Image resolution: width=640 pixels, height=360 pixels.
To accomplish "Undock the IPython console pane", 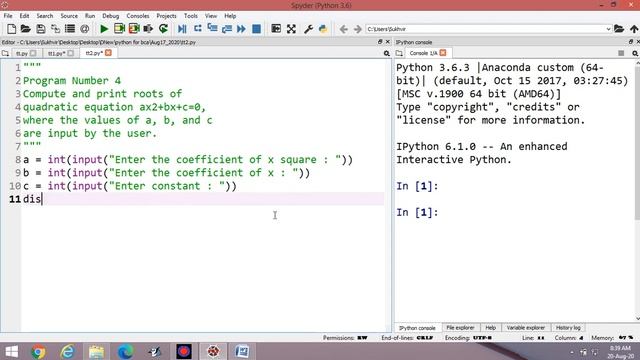I will [x=631, y=42].
